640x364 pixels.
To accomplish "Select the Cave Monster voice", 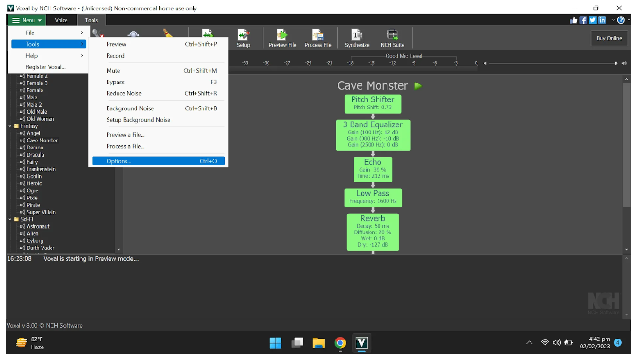I will tap(42, 141).
